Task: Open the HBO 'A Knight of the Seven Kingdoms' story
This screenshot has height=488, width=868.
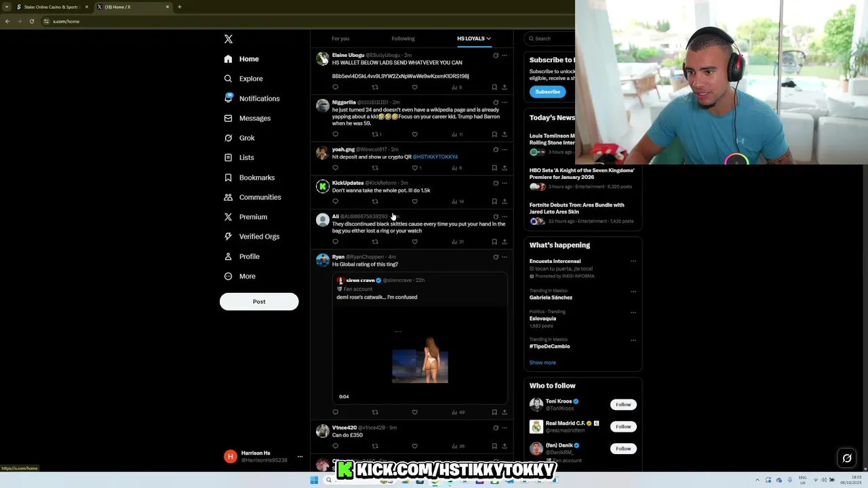Action: coord(582,178)
